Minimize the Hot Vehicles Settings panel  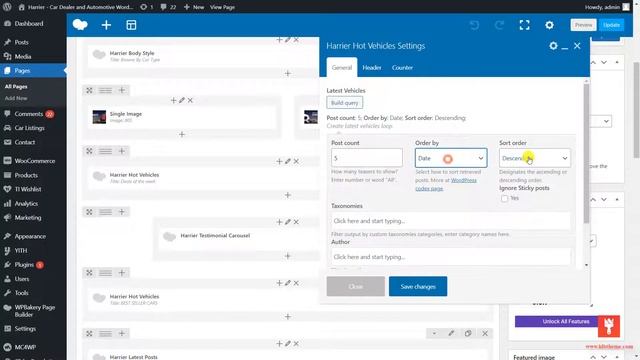[565, 47]
